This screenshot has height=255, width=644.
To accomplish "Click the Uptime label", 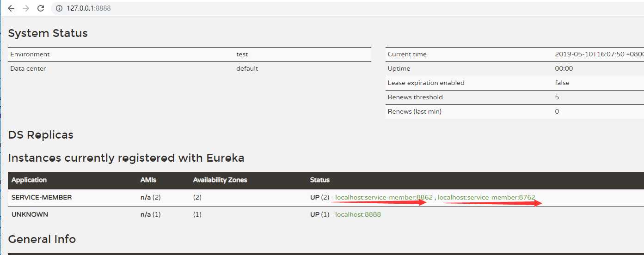I will tap(399, 68).
